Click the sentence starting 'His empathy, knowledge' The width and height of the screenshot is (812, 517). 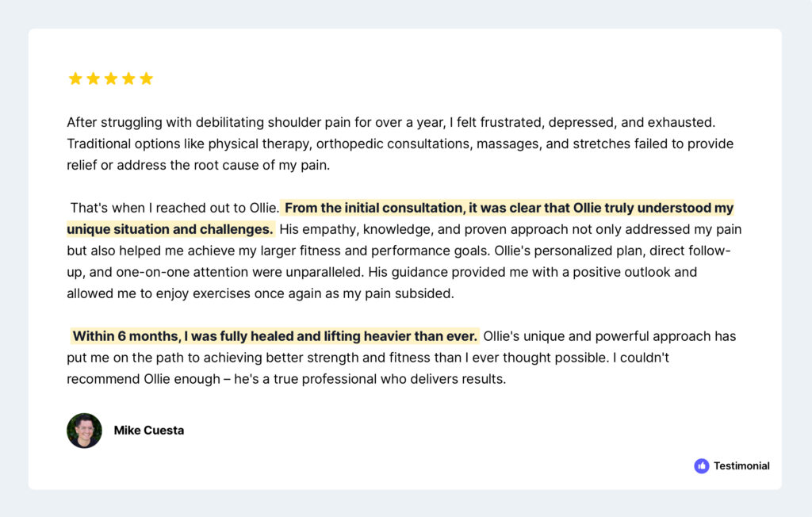click(x=507, y=230)
